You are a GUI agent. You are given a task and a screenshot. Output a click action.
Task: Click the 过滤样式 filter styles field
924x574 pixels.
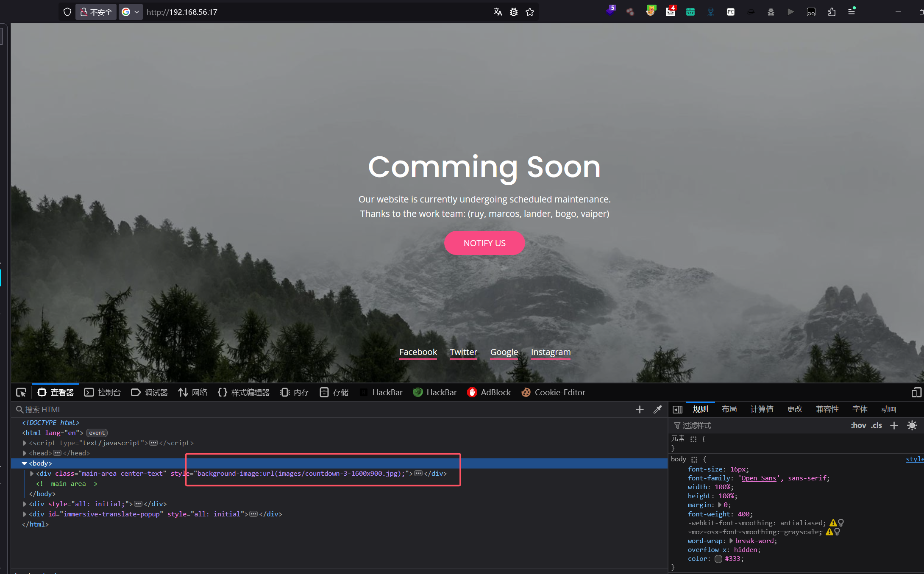click(x=759, y=425)
